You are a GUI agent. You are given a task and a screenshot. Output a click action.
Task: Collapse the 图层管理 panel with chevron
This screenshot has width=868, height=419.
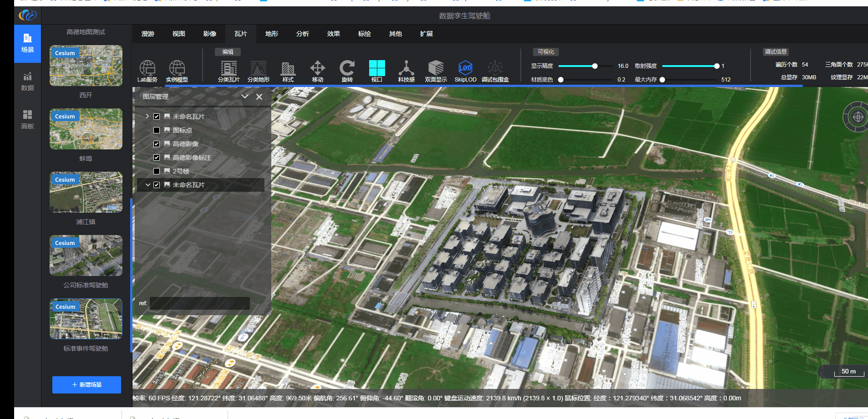point(244,97)
